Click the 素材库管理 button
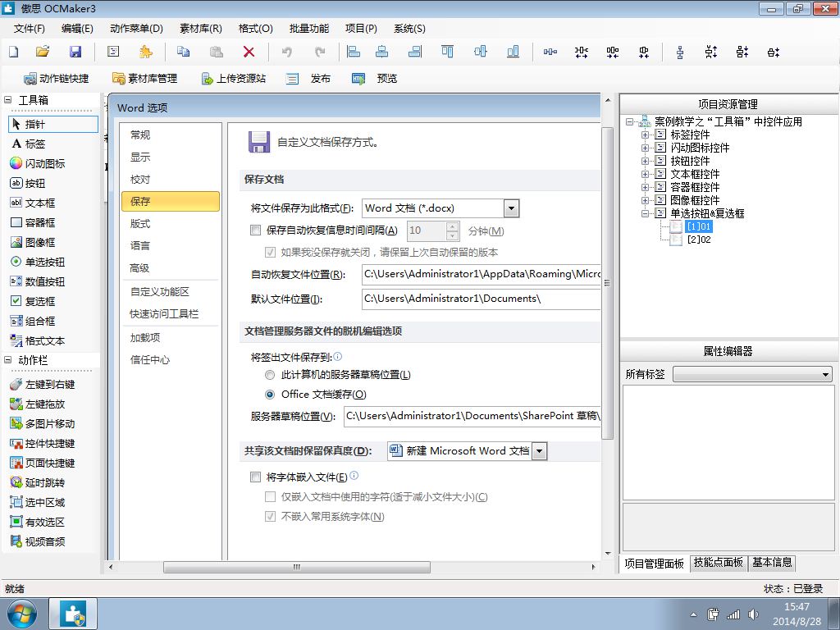Viewport: 840px width, 630px height. point(144,79)
